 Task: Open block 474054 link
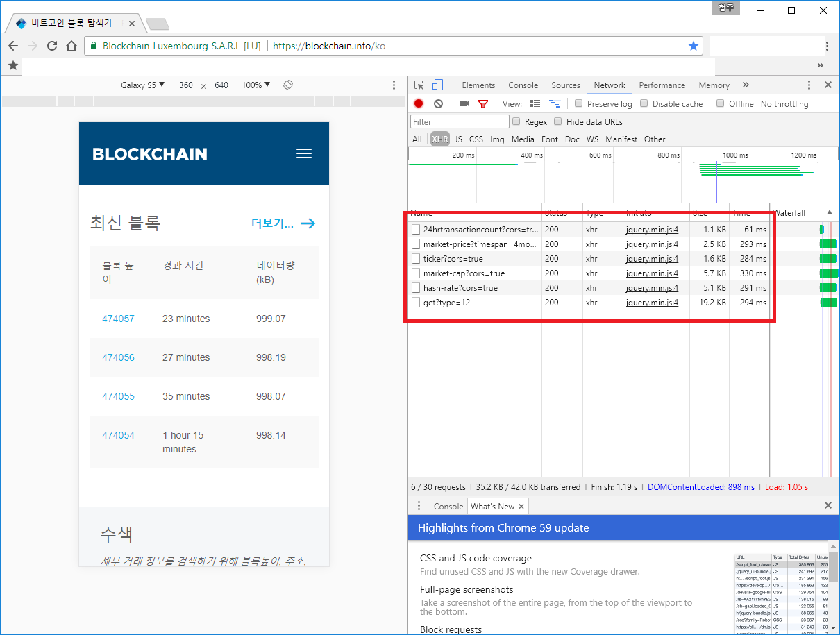[118, 435]
